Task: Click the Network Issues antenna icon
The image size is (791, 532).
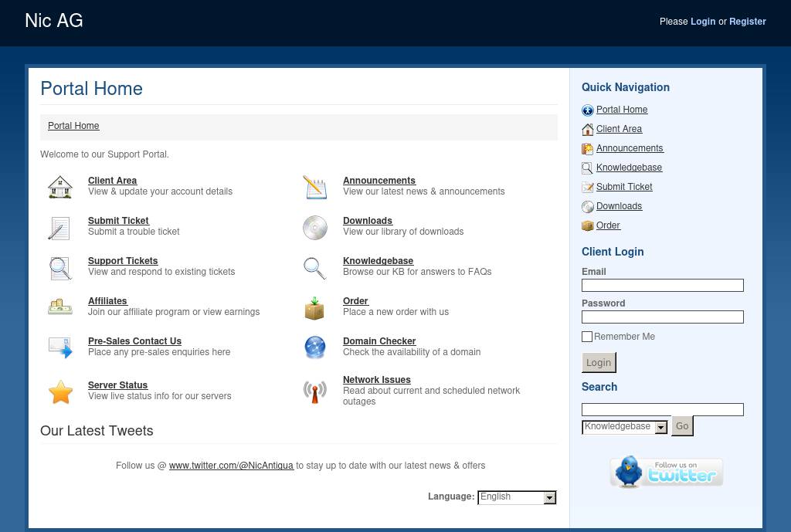Action: 314,391
